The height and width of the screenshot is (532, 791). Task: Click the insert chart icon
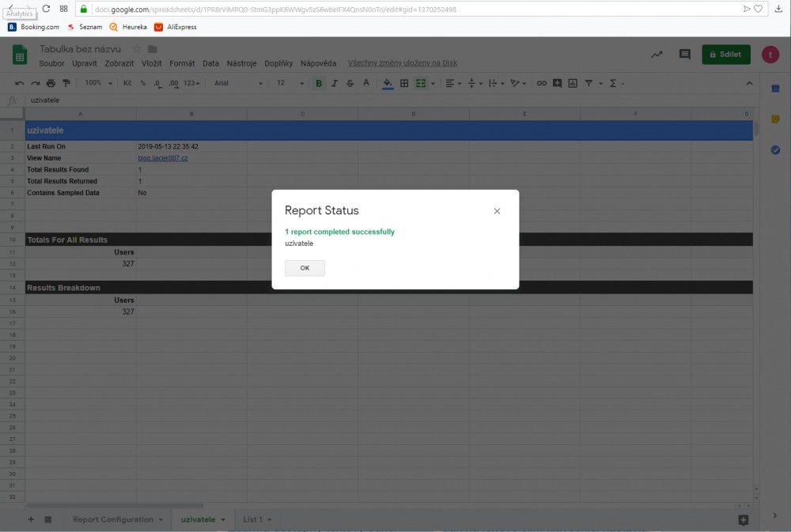pyautogui.click(x=573, y=83)
